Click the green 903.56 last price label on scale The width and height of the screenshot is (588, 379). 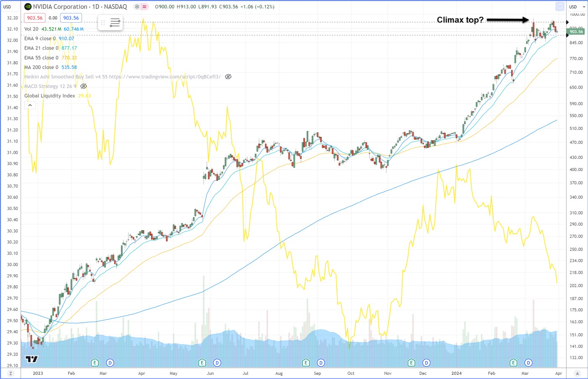[x=576, y=32]
